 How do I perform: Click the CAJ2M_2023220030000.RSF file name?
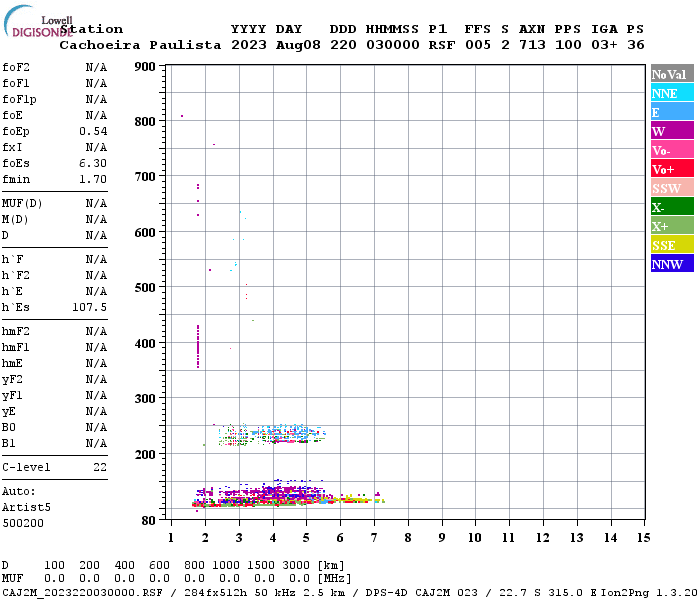[82, 592]
